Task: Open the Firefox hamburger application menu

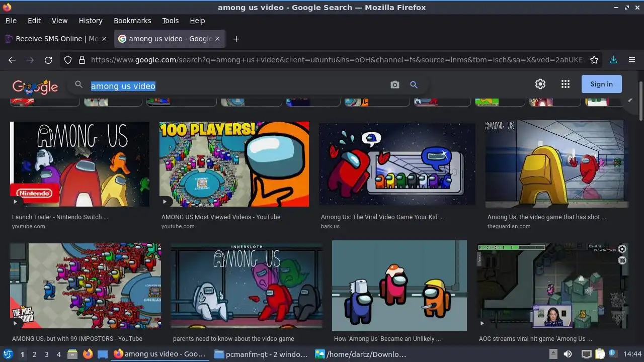Action: point(632,60)
